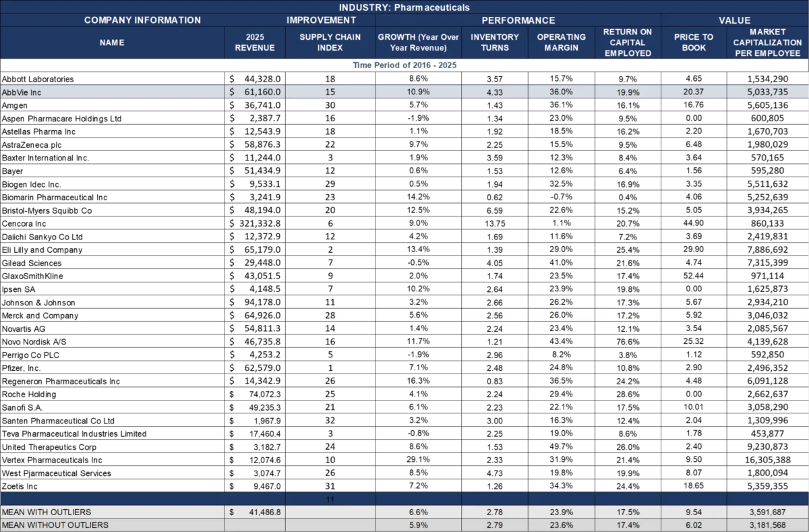The height and width of the screenshot is (532, 809).
Task: Click the COMPANY INFORMATION header
Action: click(x=142, y=20)
